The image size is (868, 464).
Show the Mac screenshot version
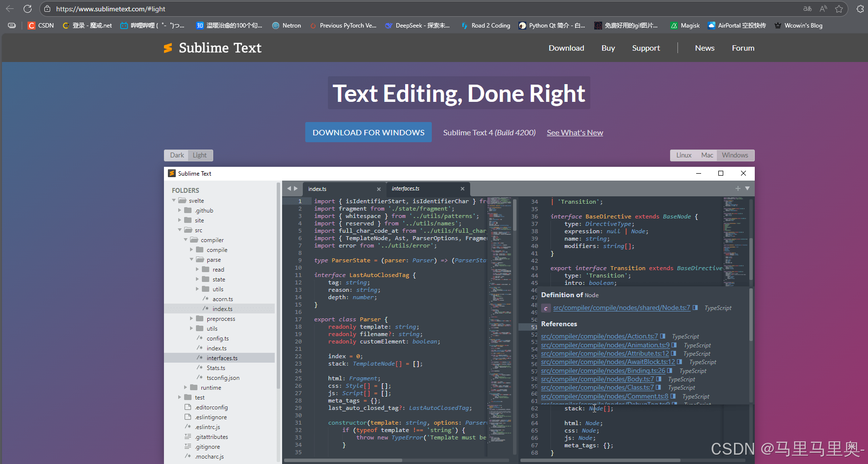pos(707,155)
